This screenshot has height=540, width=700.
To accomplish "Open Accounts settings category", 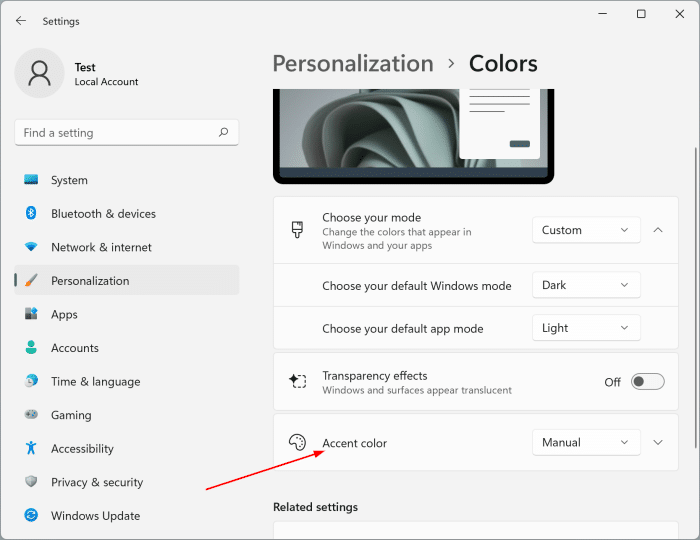I will pyautogui.click(x=127, y=348).
